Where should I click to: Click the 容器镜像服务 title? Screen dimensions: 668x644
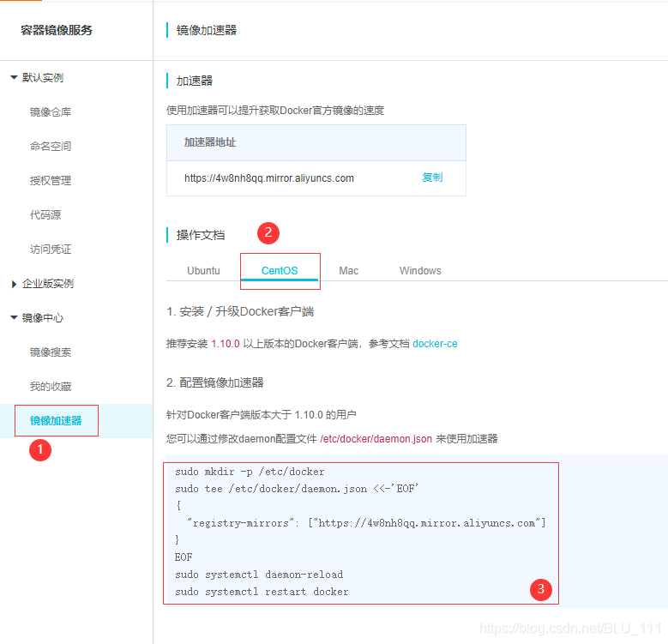pyautogui.click(x=57, y=30)
